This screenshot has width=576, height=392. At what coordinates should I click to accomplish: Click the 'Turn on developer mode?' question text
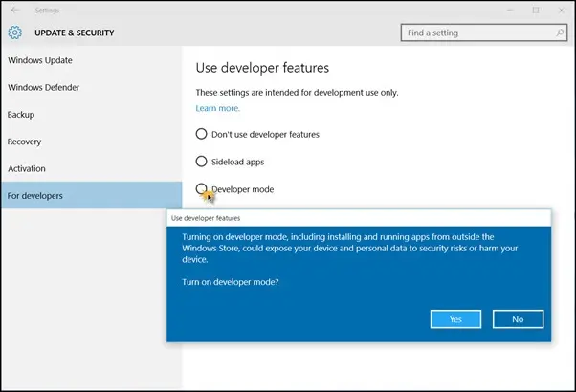coord(231,282)
